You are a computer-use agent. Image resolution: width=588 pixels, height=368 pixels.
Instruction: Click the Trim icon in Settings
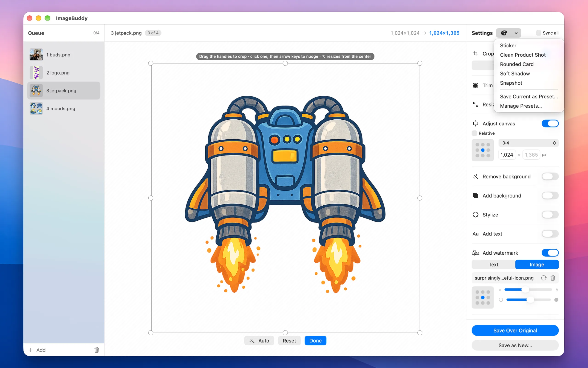click(x=475, y=85)
